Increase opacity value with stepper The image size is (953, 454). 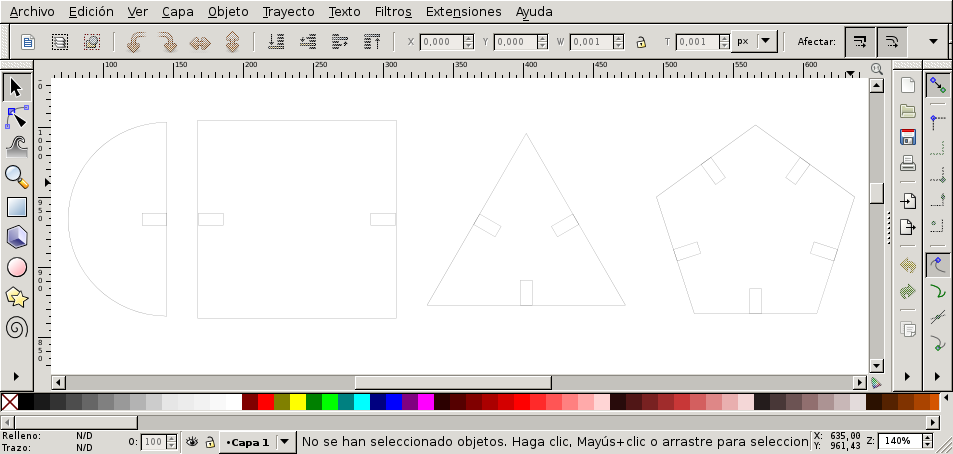(171, 438)
